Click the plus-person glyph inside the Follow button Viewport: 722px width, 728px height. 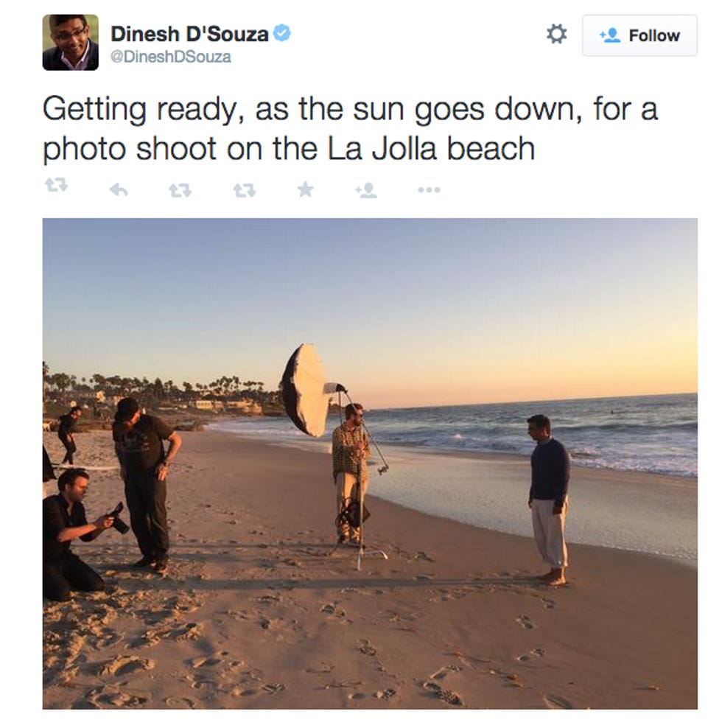click(x=609, y=35)
